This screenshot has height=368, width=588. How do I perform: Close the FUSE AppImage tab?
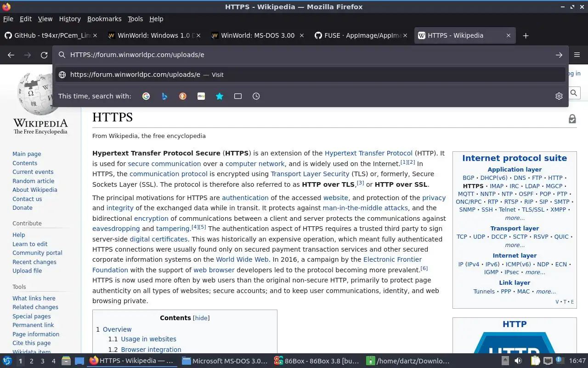pyautogui.click(x=405, y=35)
